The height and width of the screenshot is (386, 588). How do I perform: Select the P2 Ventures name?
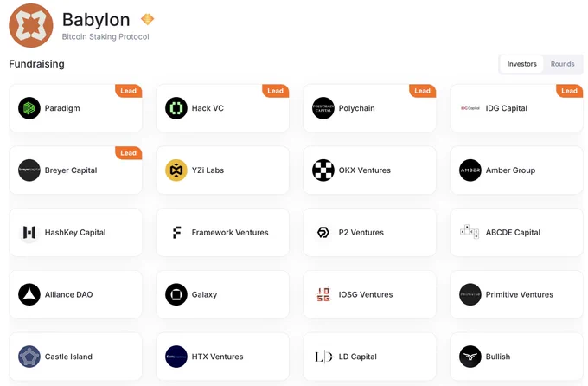point(361,233)
